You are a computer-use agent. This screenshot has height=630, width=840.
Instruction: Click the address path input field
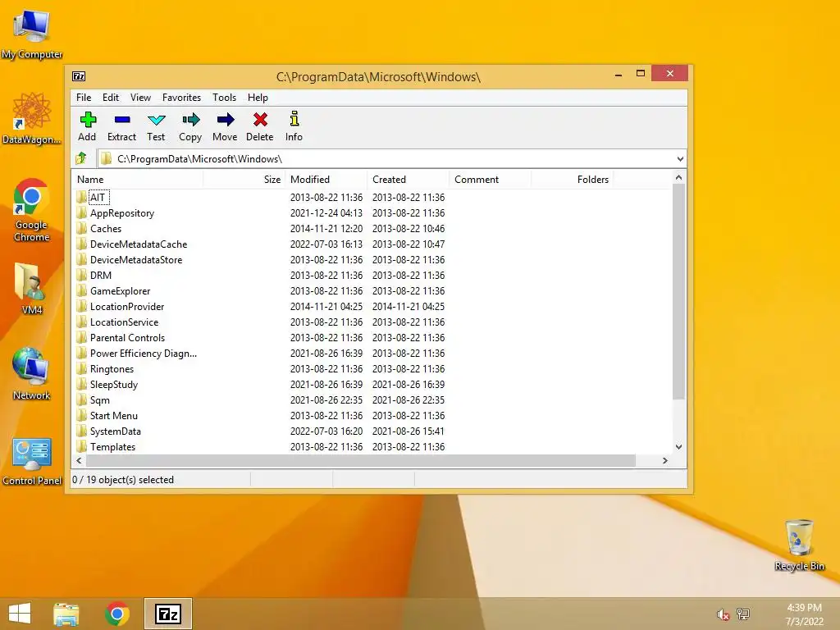click(386, 159)
